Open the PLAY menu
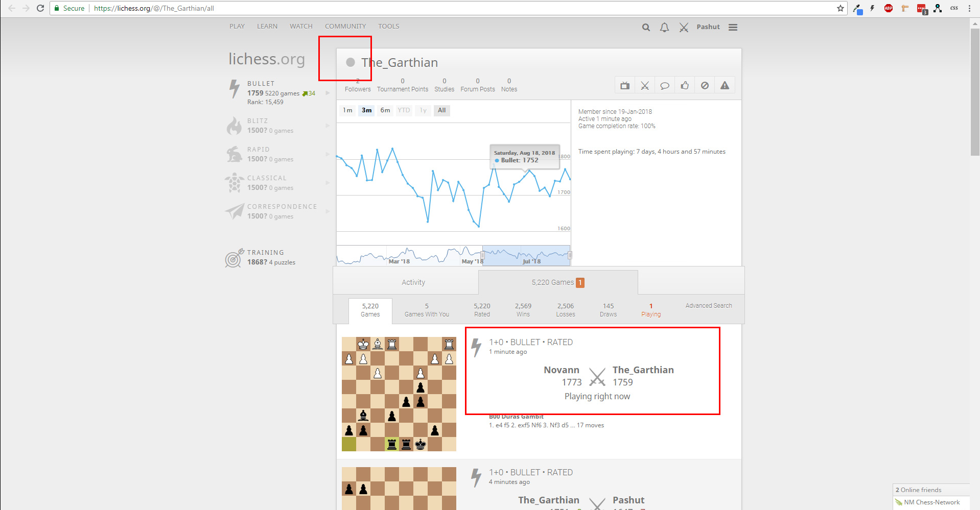 click(x=237, y=27)
